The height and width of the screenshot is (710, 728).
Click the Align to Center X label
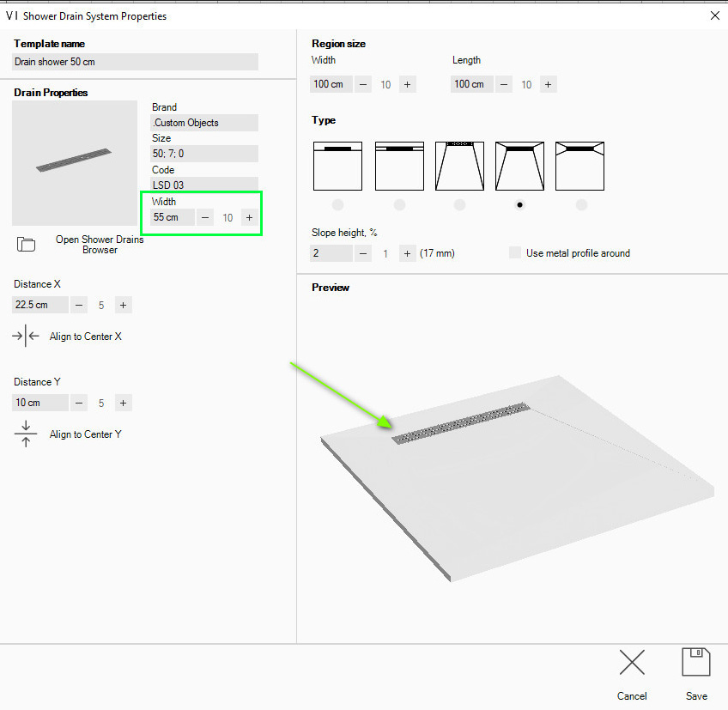click(86, 337)
